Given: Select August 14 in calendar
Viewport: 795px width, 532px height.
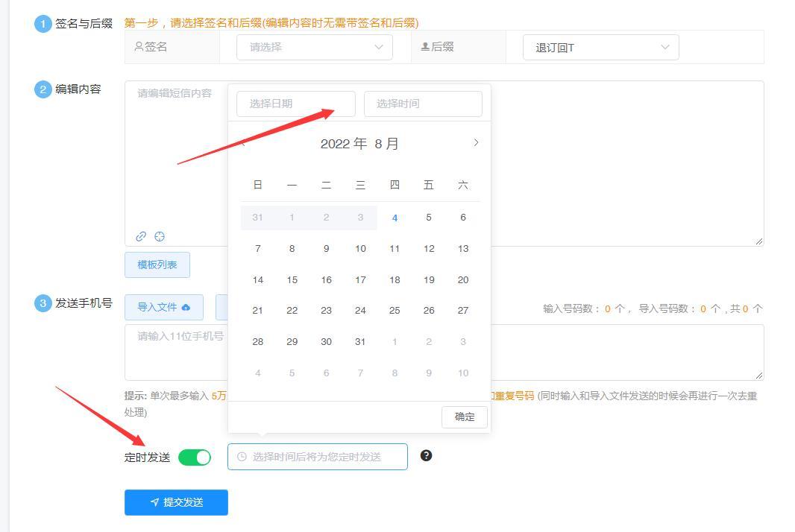Looking at the screenshot, I should pyautogui.click(x=257, y=279).
